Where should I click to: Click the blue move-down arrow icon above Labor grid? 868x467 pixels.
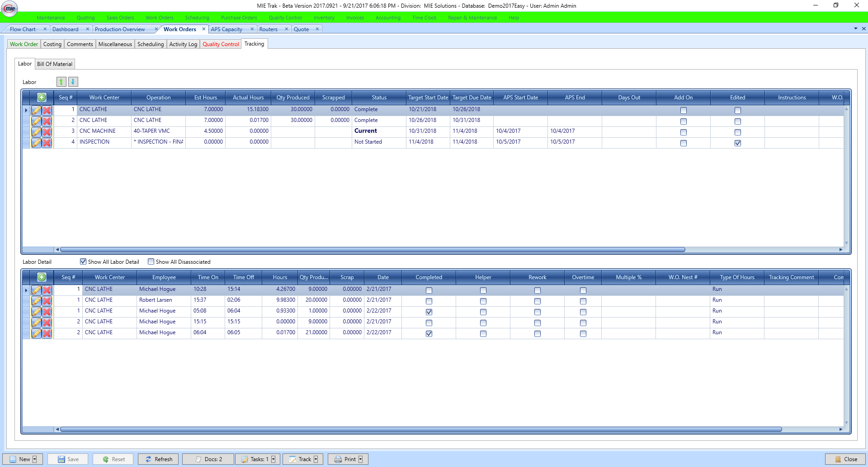point(73,82)
